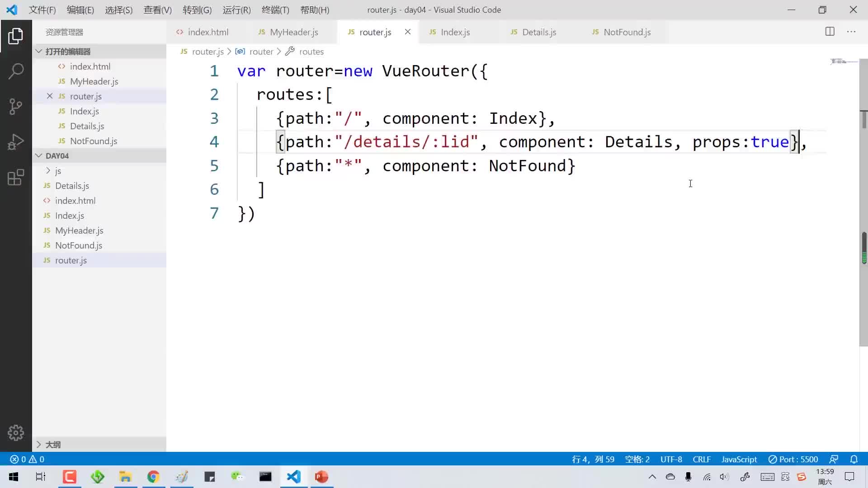Open PowerPoint from taskbar
868x488 pixels.
[321, 477]
